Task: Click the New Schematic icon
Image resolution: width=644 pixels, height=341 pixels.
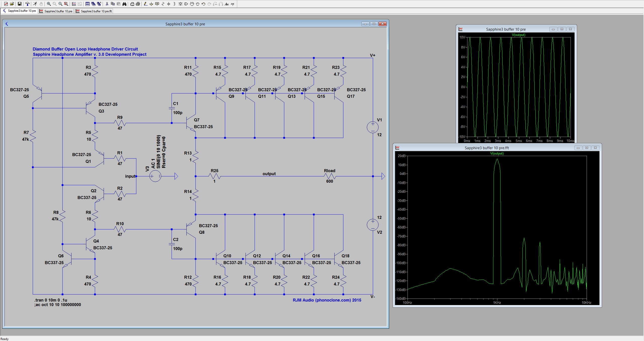Action: pyautogui.click(x=6, y=4)
